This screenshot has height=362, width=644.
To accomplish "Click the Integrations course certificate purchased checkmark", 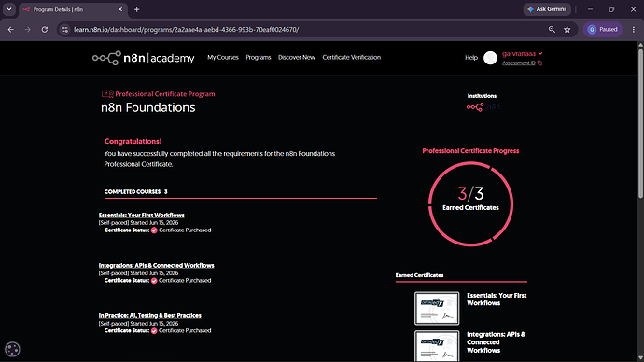I will [154, 281].
